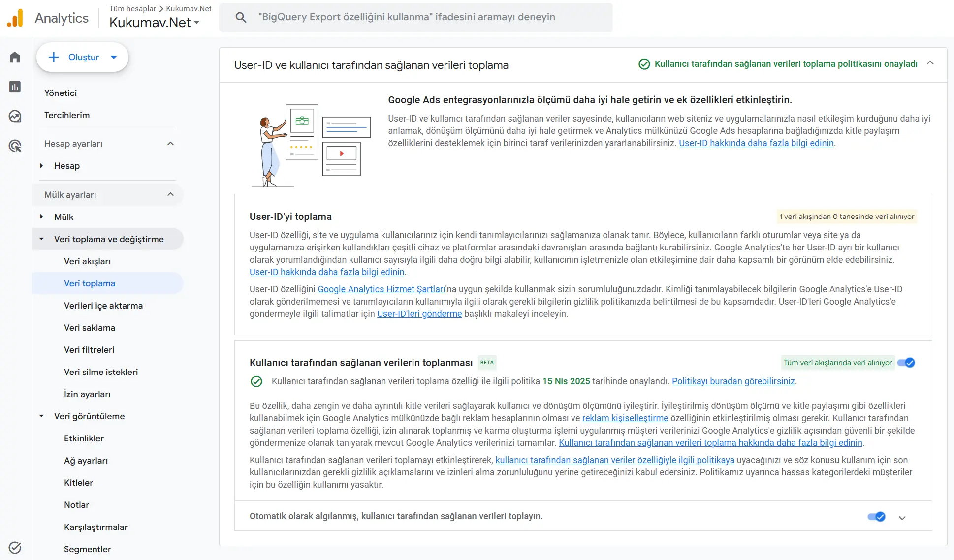Open the Reports bar chart icon
This screenshot has height=560, width=954.
[x=15, y=87]
